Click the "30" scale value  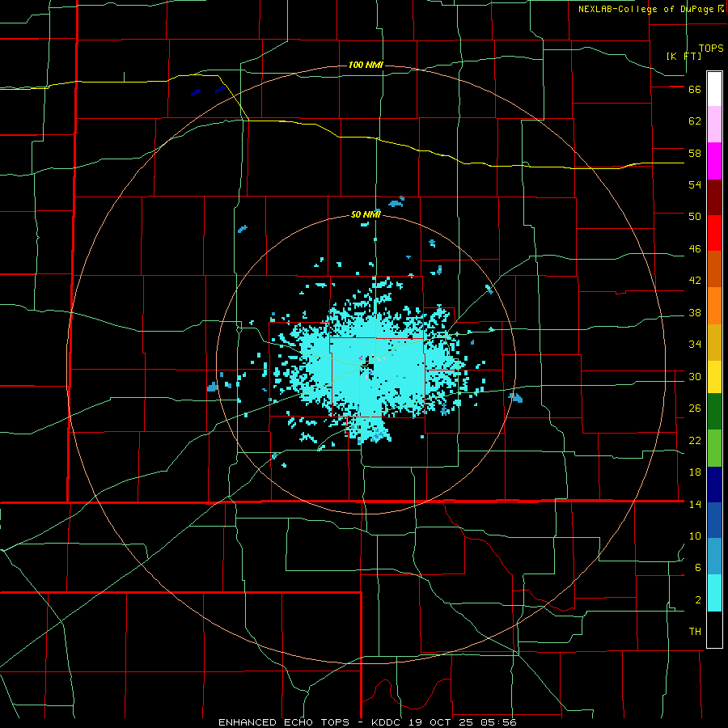point(695,376)
